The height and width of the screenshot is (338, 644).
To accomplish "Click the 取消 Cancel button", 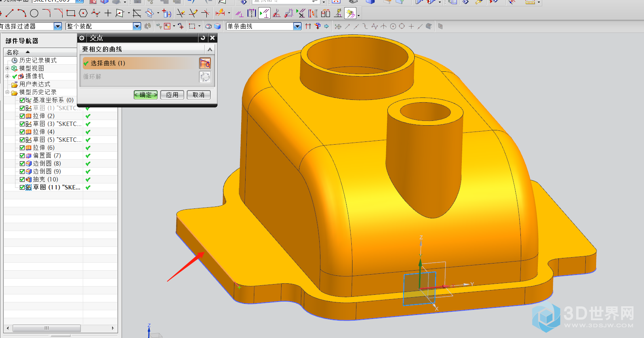I will [198, 95].
